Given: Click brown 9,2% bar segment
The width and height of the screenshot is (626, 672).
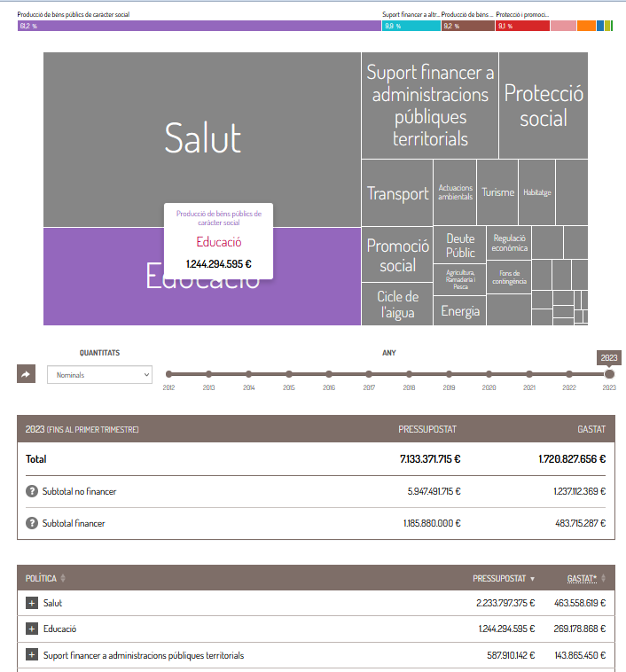Looking at the screenshot, I should [468, 26].
